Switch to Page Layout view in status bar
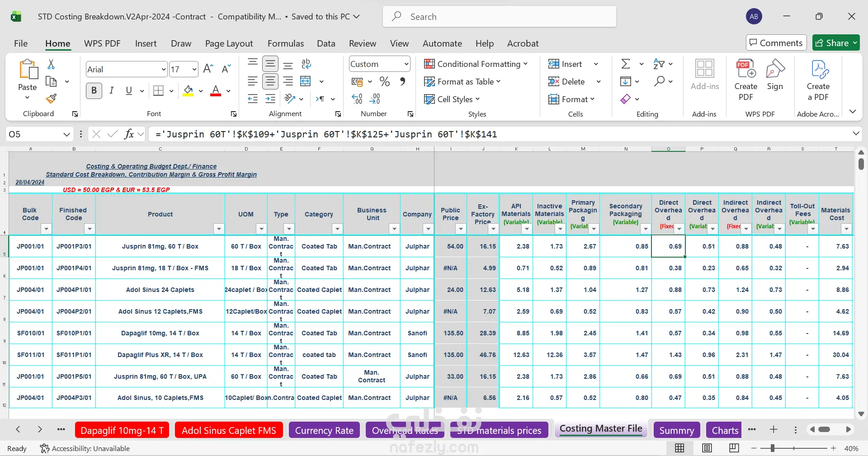 pyautogui.click(x=707, y=448)
